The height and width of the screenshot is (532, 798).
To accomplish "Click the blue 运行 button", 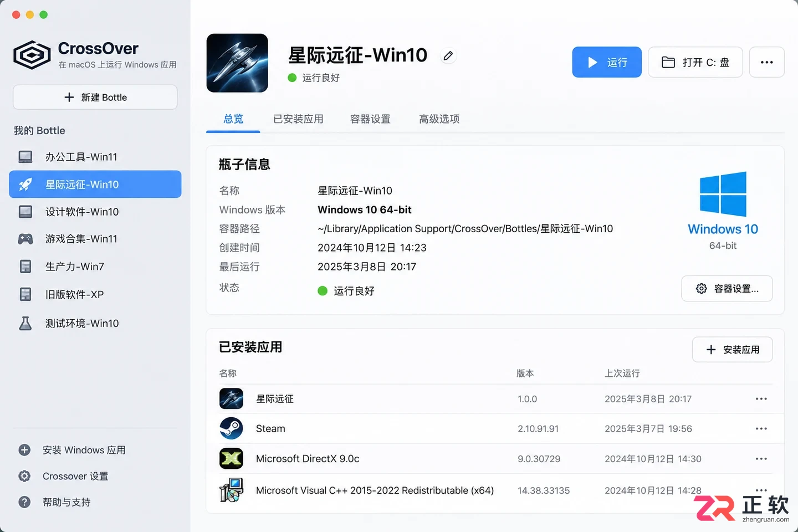I will [607, 62].
